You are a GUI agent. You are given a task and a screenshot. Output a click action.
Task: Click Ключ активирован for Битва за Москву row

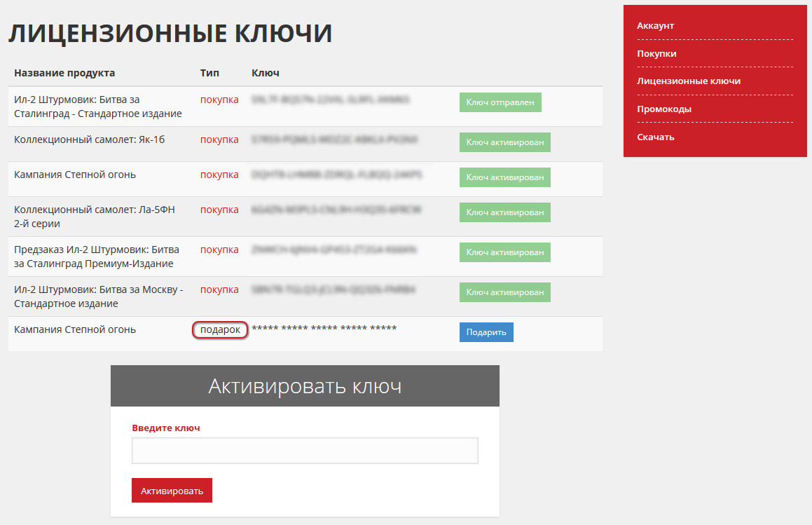505,292
